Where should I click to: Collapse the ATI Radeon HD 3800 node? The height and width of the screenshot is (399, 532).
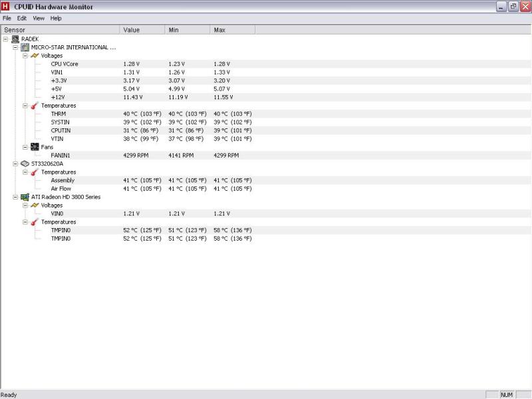(x=15, y=197)
